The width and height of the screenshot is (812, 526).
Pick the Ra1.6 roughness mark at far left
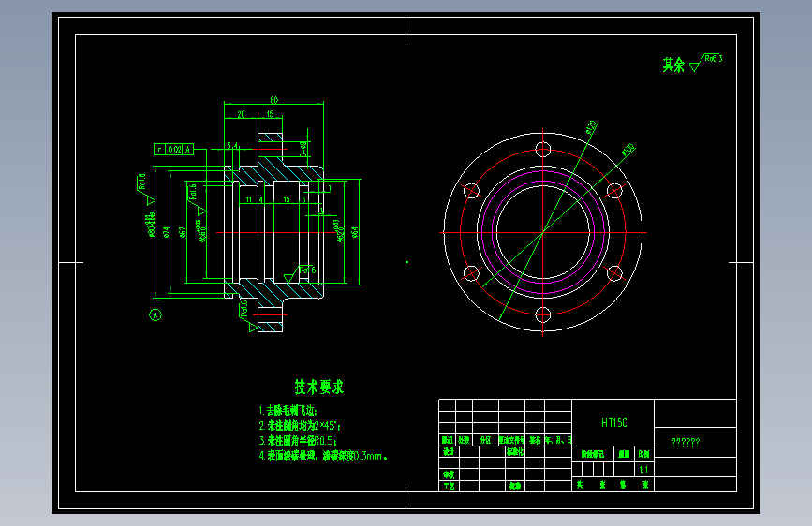coord(144,189)
